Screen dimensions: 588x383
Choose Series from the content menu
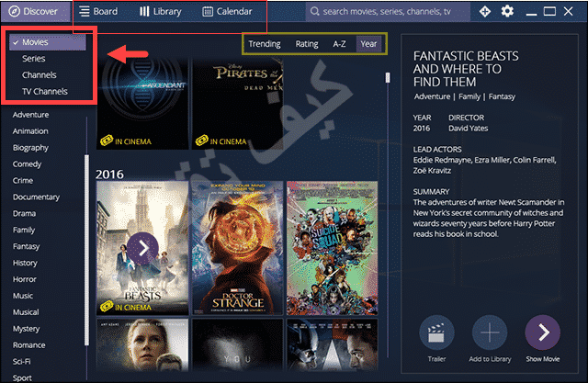[x=34, y=59]
